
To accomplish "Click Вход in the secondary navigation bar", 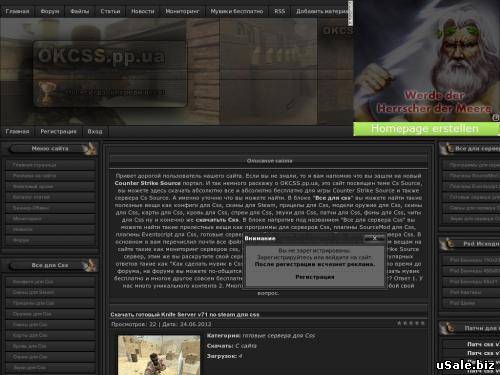I will (95, 132).
